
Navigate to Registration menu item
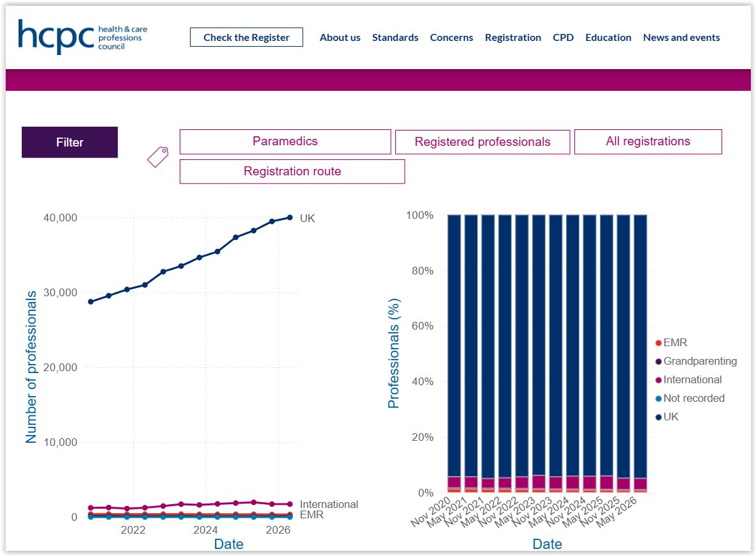coord(513,38)
